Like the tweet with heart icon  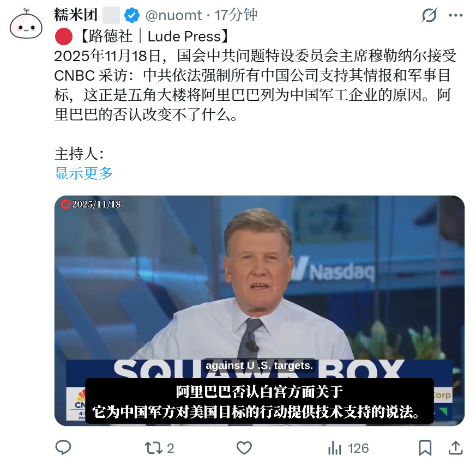pos(244,448)
